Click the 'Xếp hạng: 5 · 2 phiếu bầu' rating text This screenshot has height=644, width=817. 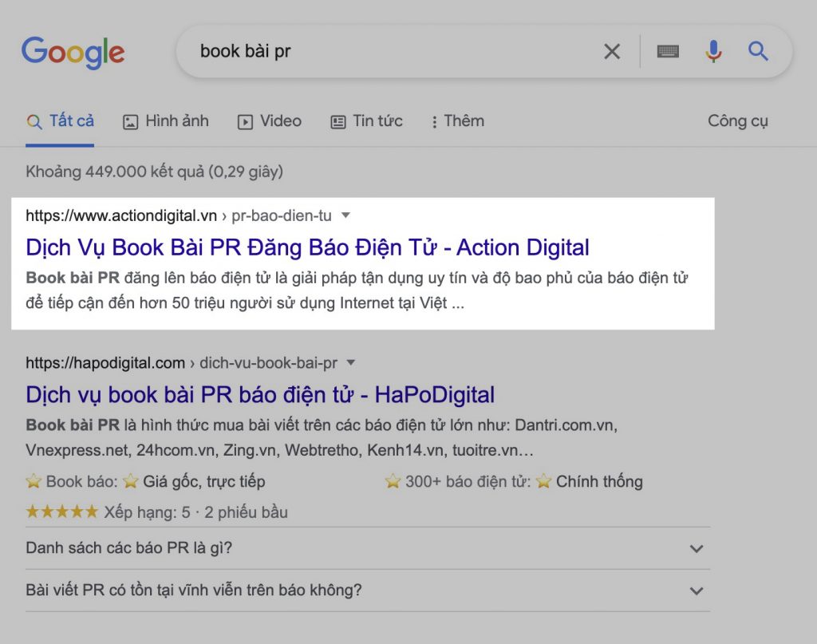(x=196, y=512)
